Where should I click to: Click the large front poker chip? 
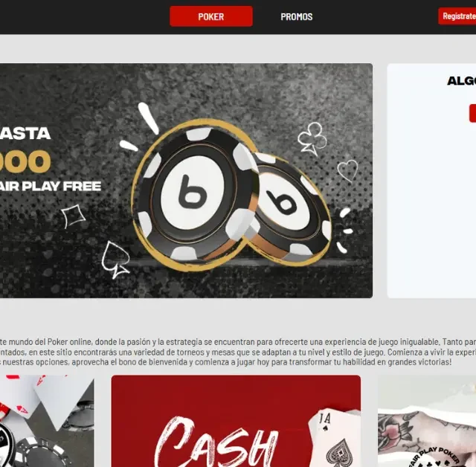[196, 195]
